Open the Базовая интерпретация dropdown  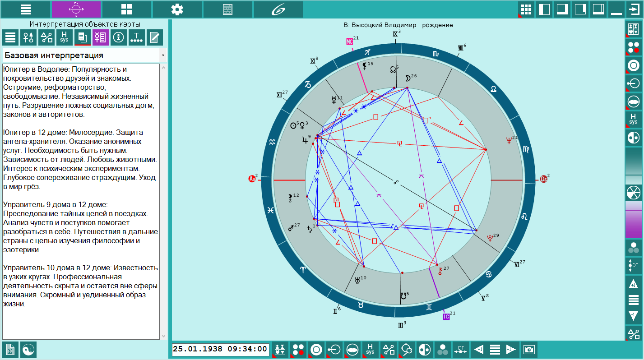pos(85,55)
